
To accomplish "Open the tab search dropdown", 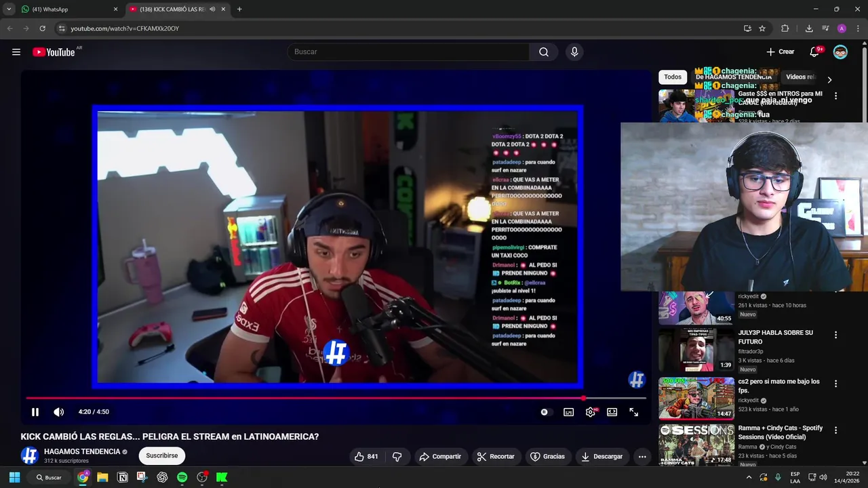I will (9, 9).
